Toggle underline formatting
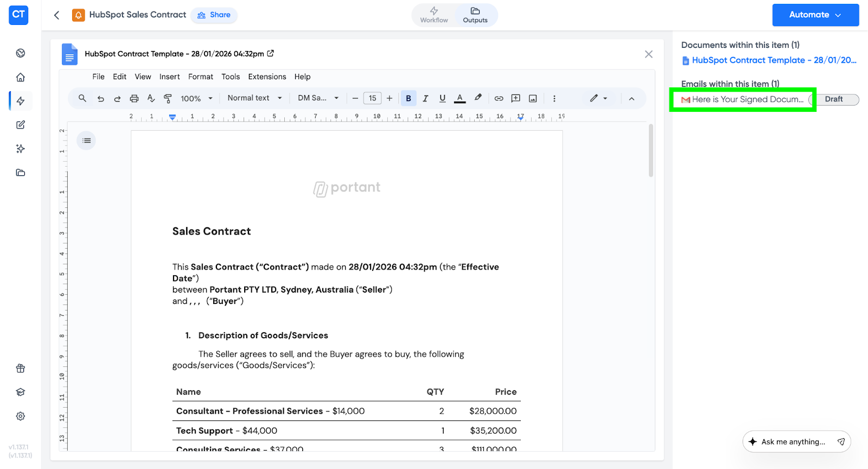The image size is (868, 469). pos(442,98)
